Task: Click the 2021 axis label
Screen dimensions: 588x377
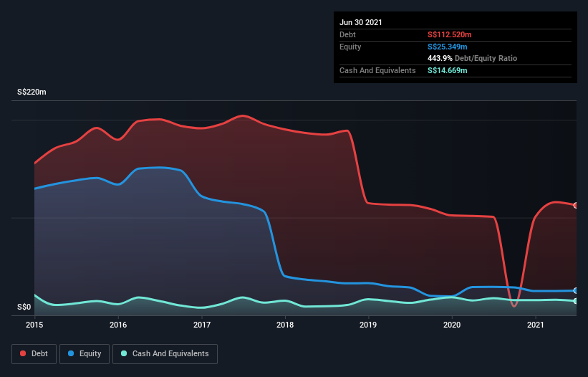Action: pyautogui.click(x=536, y=325)
